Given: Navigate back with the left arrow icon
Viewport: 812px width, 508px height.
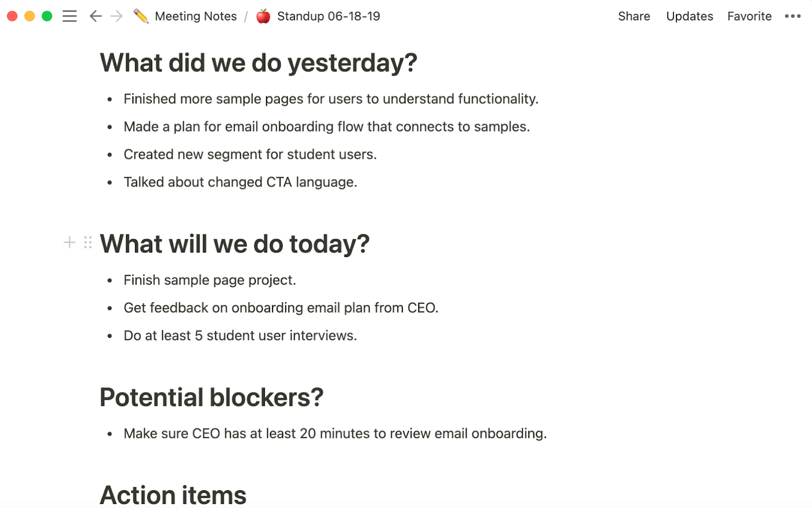Looking at the screenshot, I should point(95,16).
